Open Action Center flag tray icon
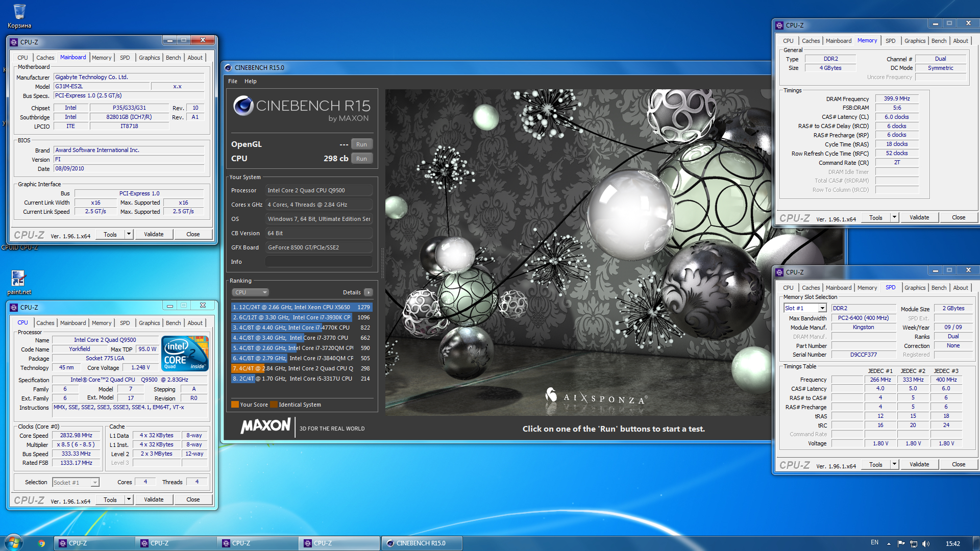This screenshot has height=551, width=980. point(901,544)
